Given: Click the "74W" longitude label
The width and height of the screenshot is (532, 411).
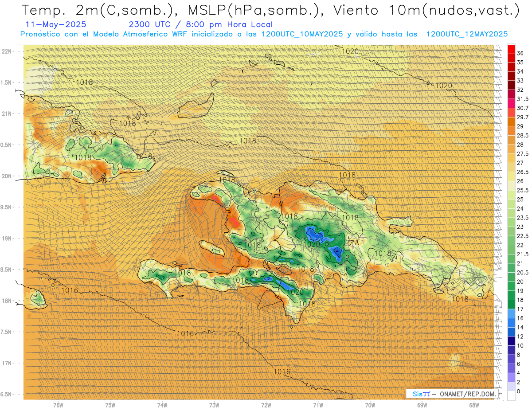Looking at the screenshot, I should point(162,405).
